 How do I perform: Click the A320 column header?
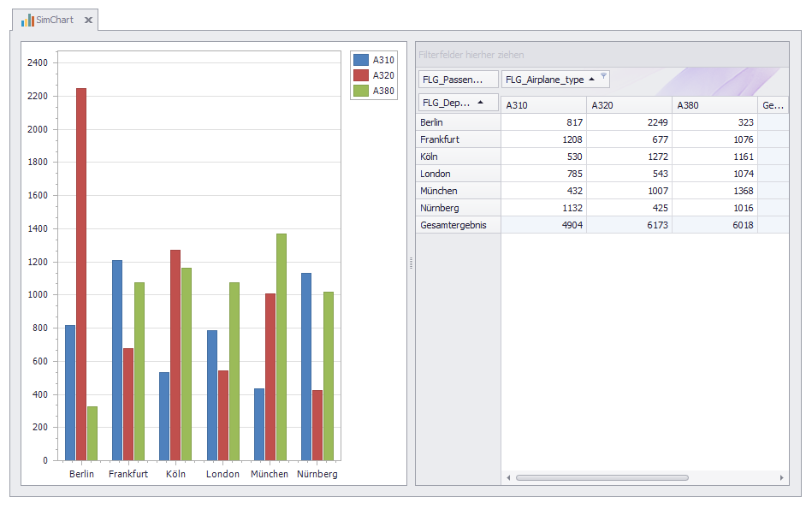tap(629, 105)
